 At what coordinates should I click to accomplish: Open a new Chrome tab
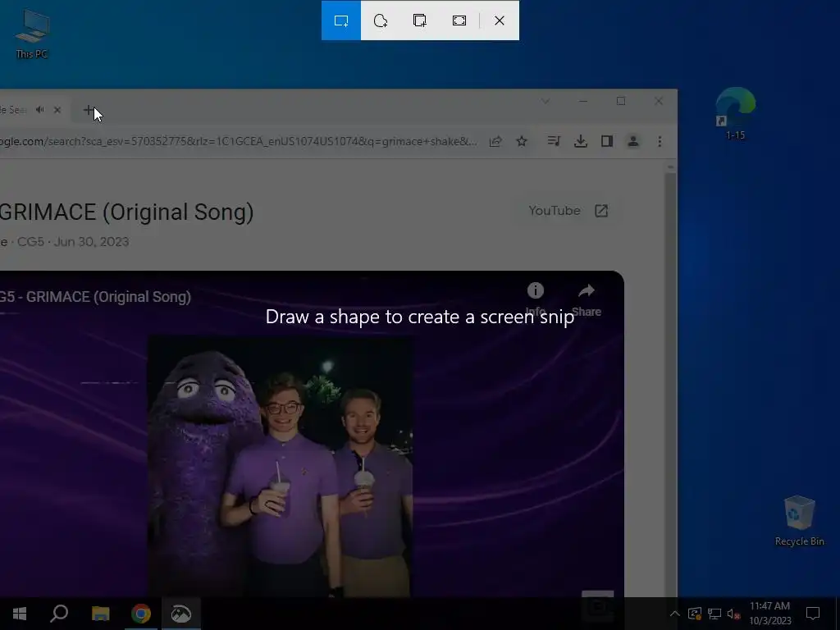[x=89, y=110]
